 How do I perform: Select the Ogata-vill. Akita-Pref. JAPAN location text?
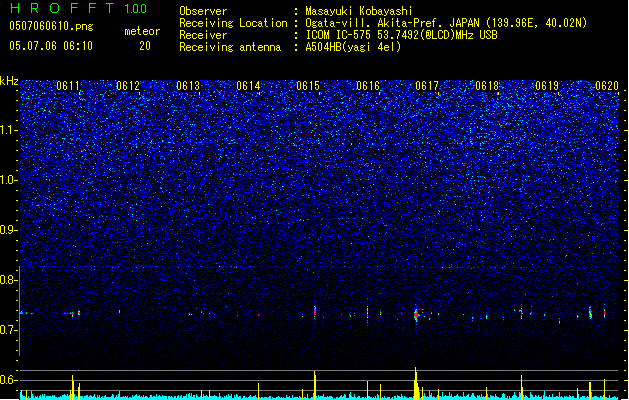(446, 23)
